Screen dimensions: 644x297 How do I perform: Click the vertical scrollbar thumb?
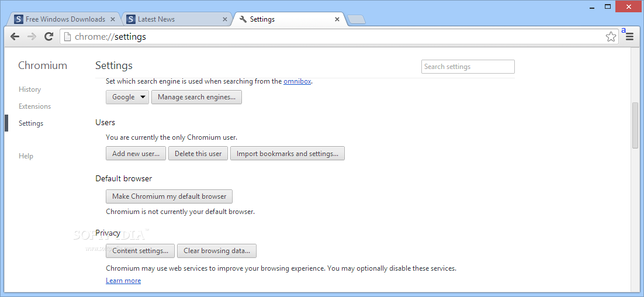635,125
